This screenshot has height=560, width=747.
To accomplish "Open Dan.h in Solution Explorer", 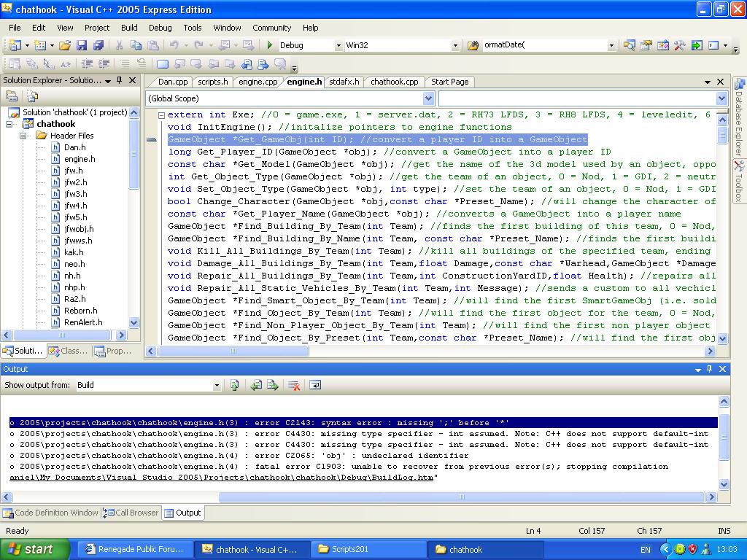I will click(x=74, y=147).
